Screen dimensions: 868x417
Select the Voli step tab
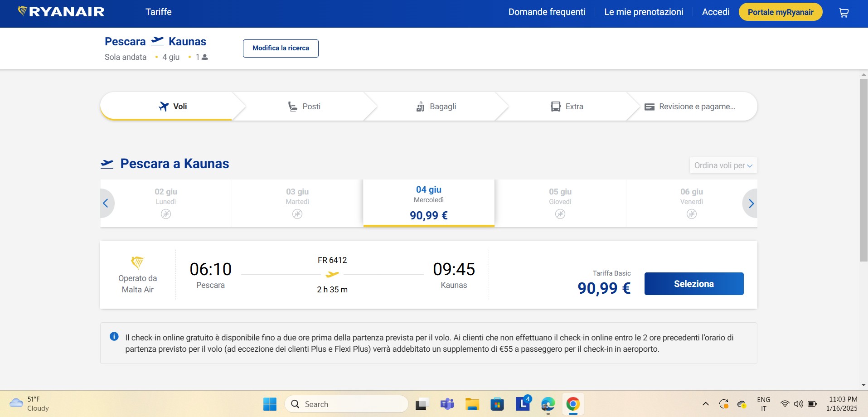(173, 107)
